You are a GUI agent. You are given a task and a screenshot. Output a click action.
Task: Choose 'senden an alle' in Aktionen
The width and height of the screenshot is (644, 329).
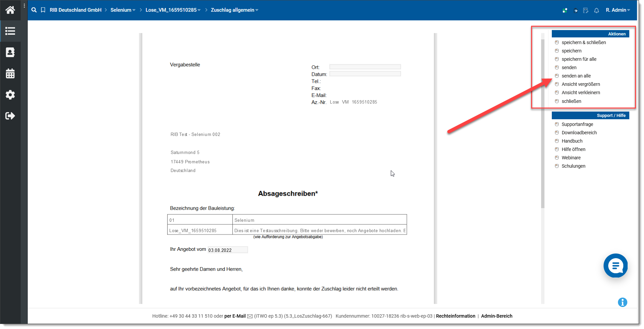click(x=576, y=76)
